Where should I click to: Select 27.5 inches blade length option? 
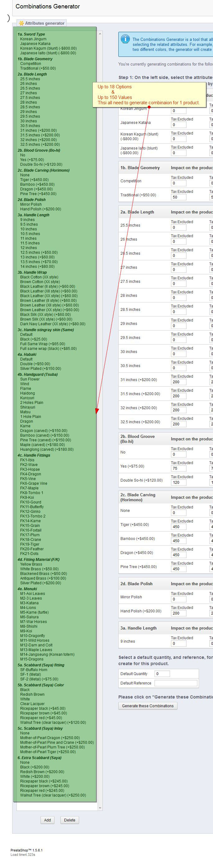point(30,98)
